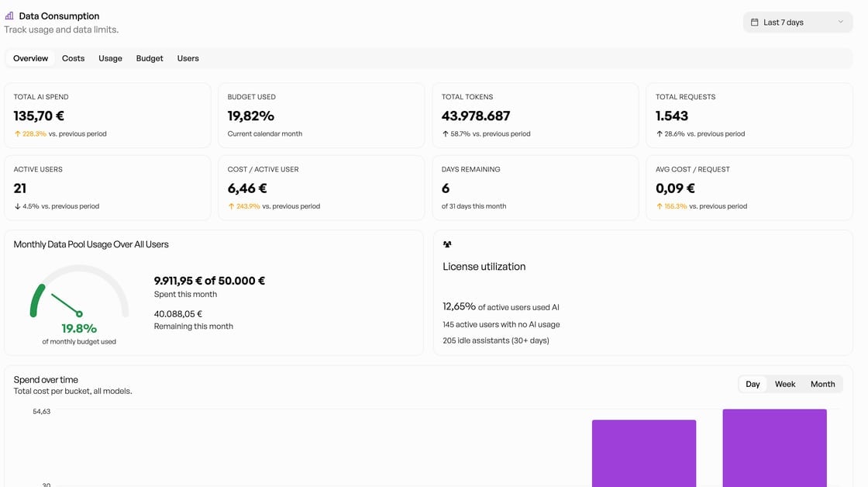Click the up arrow beside 155.3%
The width and height of the screenshot is (868, 487).
pyautogui.click(x=660, y=206)
